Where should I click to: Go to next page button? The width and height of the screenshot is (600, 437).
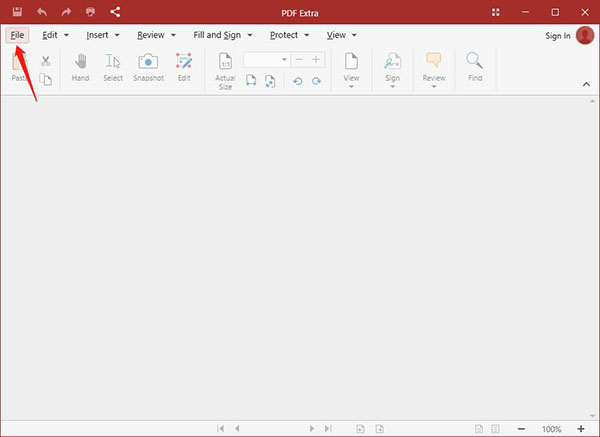coord(311,429)
